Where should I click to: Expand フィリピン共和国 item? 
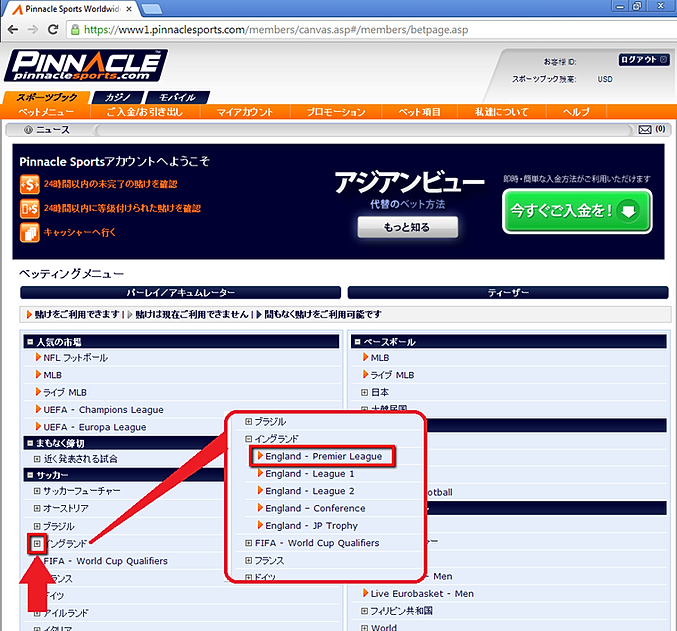[x=364, y=611]
